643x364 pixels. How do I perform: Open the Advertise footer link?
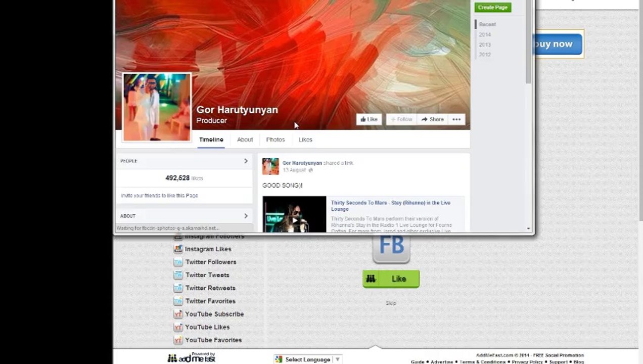pyautogui.click(x=442, y=362)
